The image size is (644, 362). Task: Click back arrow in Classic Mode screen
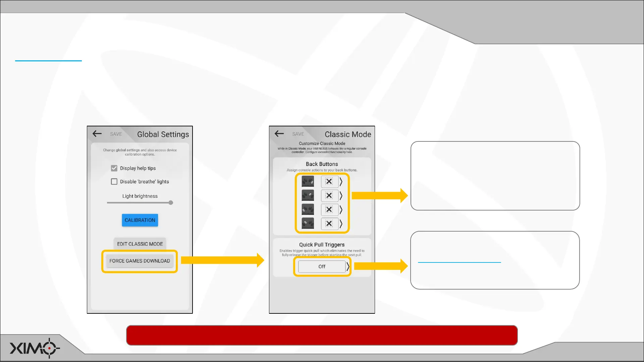click(x=279, y=134)
